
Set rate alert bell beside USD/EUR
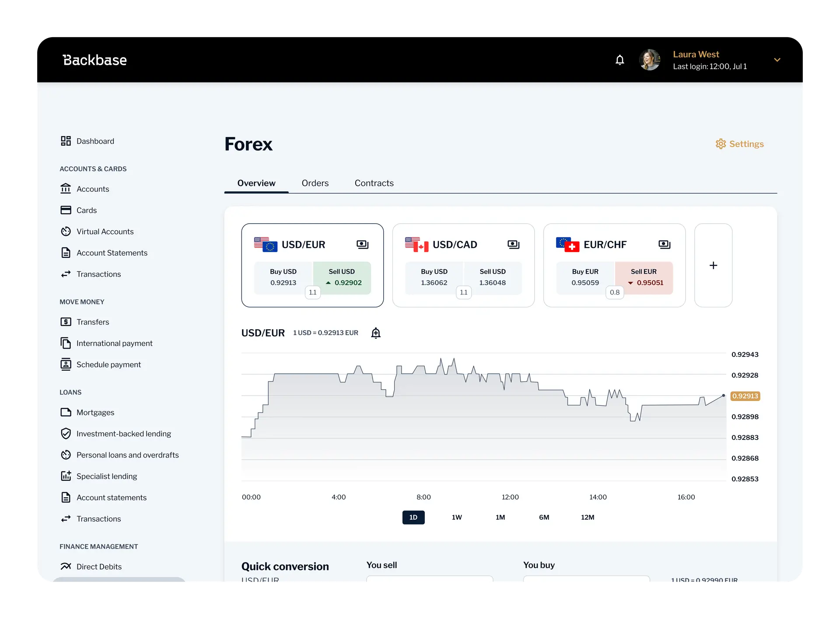pyautogui.click(x=375, y=333)
